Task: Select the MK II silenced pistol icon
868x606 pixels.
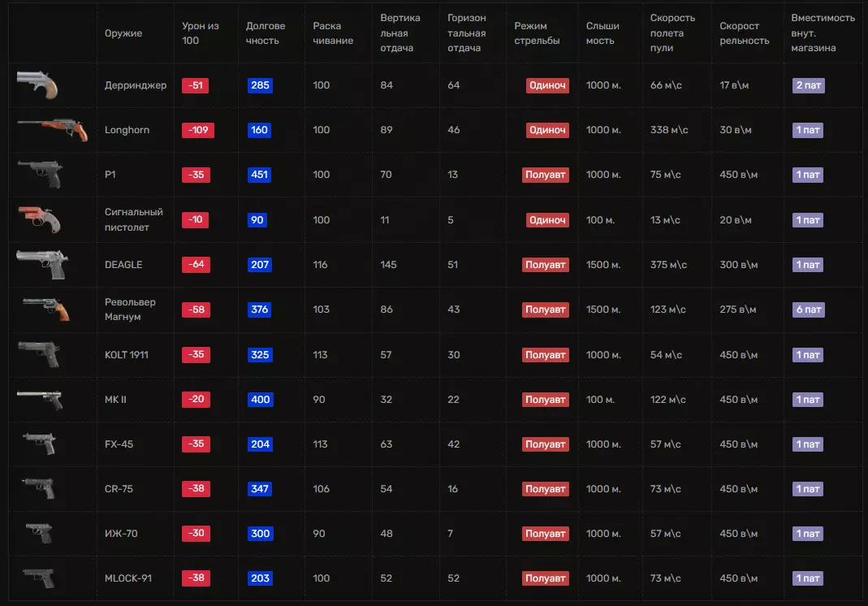Action: (x=40, y=399)
